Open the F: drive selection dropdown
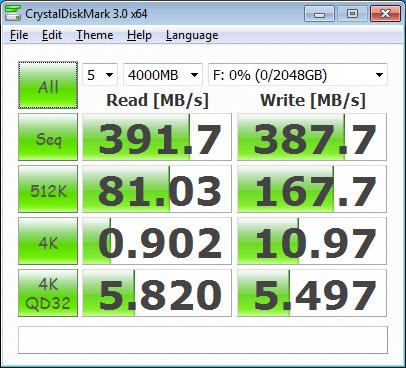This screenshot has height=368, width=406. (x=298, y=75)
